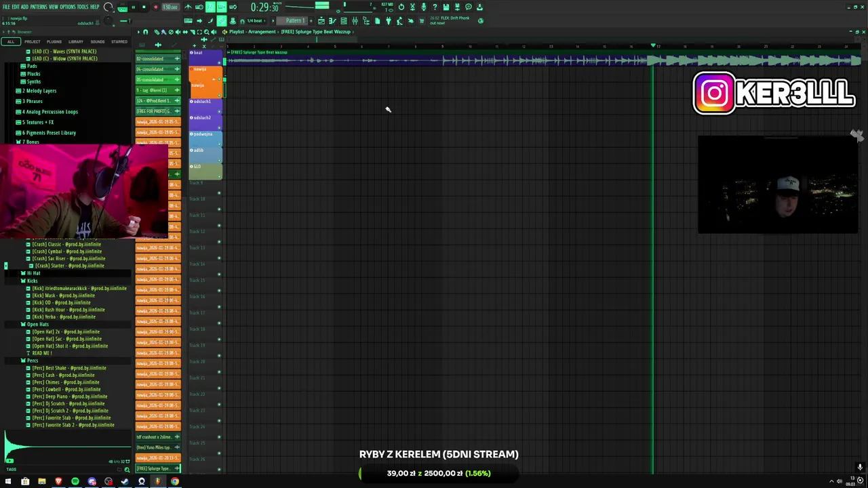This screenshot has width=868, height=488.
Task: Select the Mute tool in playlist toolbar
Action: point(178,32)
